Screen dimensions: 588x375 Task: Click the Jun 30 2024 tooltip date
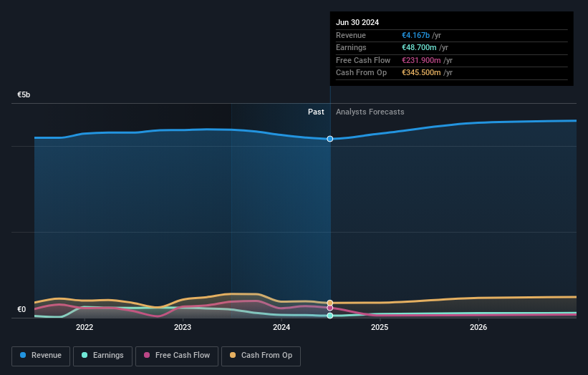click(357, 22)
